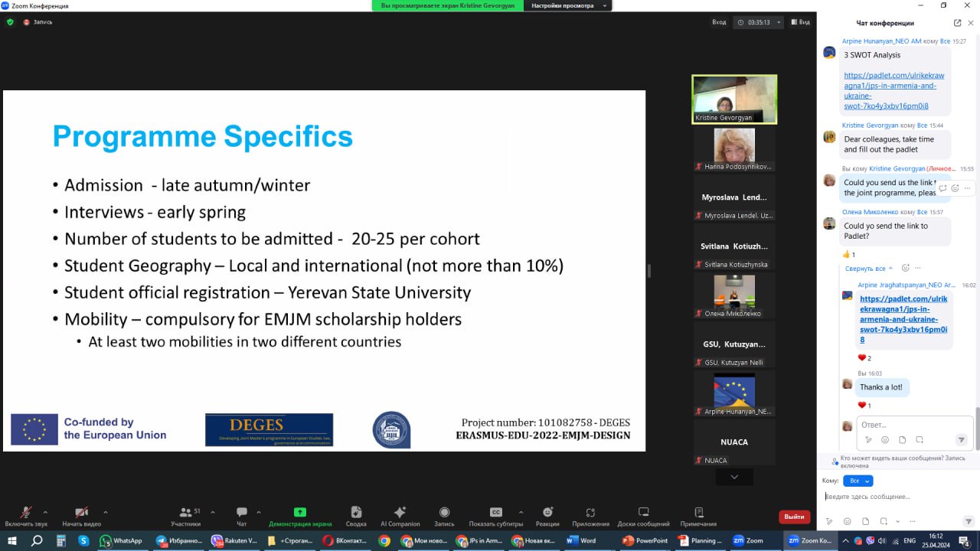980x551 pixels.
Task: Switch layout using the Вид menu
Action: pos(800,22)
